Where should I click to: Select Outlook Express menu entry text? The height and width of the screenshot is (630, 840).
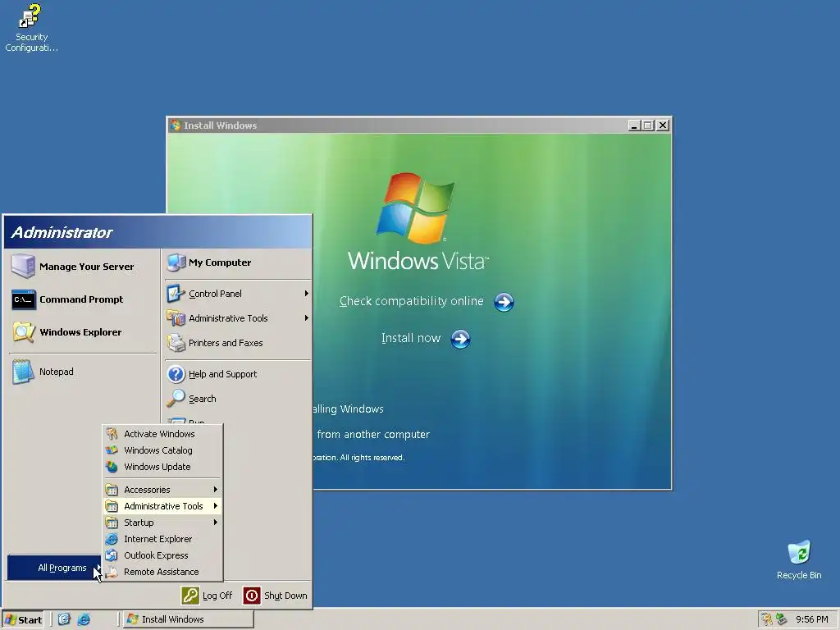pyautogui.click(x=156, y=555)
